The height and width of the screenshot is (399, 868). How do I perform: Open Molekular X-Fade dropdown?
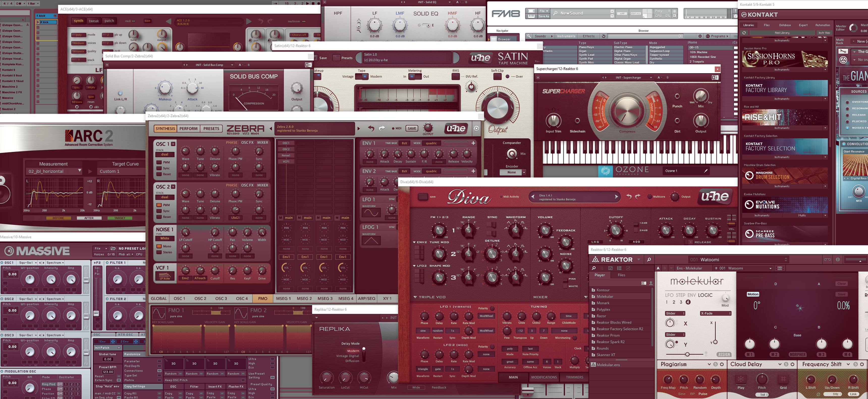[x=715, y=313]
